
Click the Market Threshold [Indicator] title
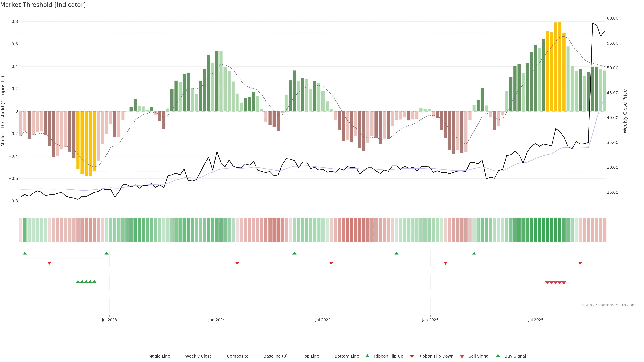tap(43, 5)
